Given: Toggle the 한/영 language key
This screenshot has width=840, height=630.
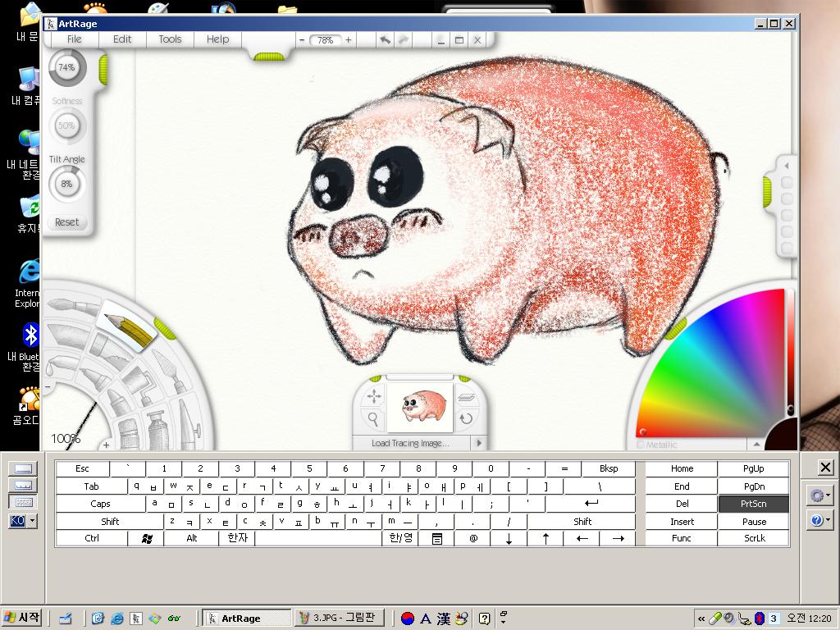Looking at the screenshot, I should pyautogui.click(x=400, y=538).
